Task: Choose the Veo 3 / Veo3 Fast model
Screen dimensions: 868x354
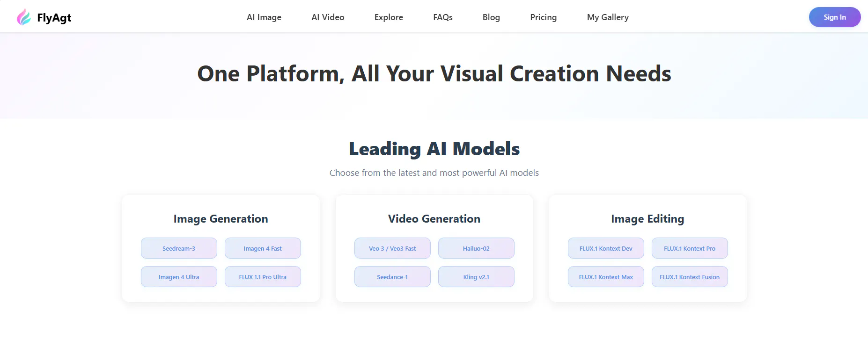Action: coord(392,248)
